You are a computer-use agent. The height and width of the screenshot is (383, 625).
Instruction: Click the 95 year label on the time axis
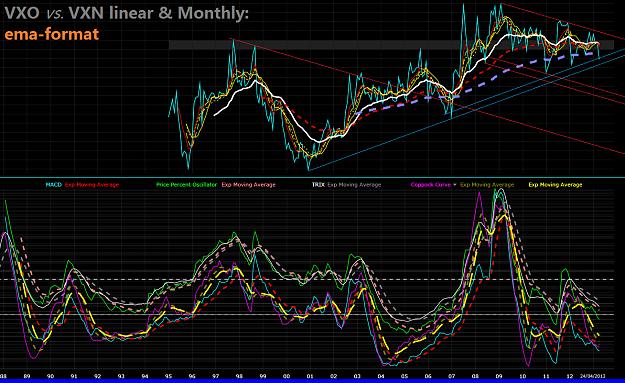(x=168, y=376)
